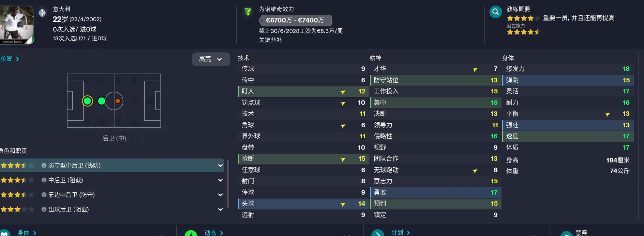Click info icon beside 靠边中后卫 (防守)
This screenshot has width=644, height=236.
point(44,195)
